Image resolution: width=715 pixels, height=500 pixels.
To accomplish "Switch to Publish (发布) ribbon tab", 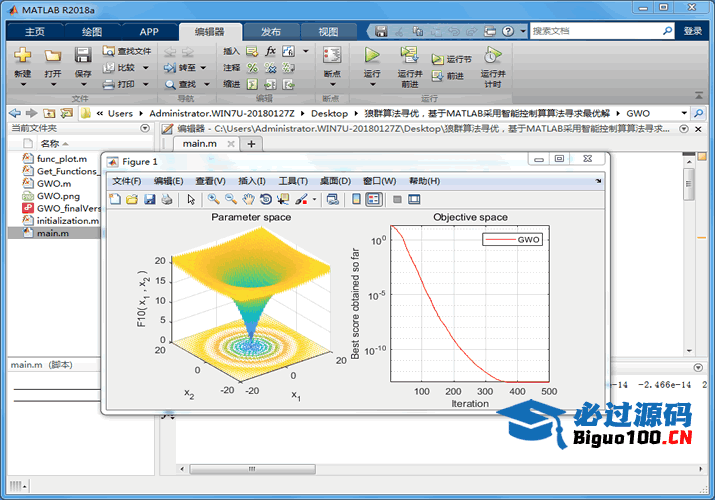I will 271,31.
